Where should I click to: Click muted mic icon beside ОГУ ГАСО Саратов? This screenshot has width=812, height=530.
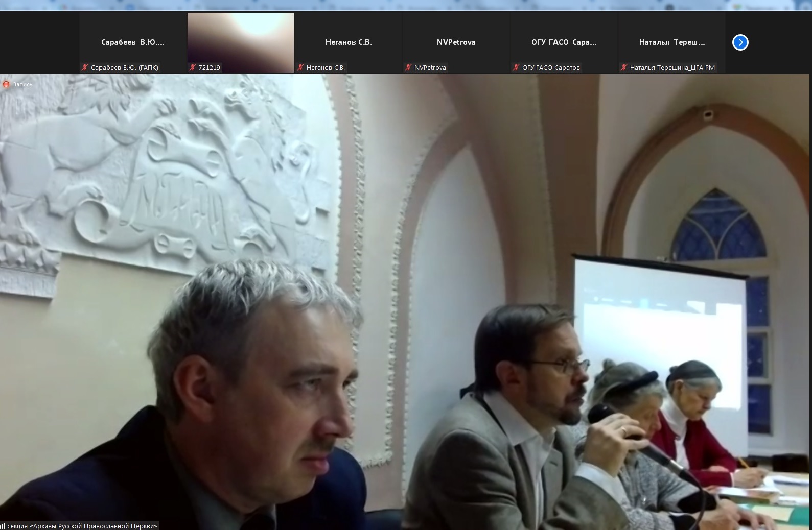click(x=517, y=67)
